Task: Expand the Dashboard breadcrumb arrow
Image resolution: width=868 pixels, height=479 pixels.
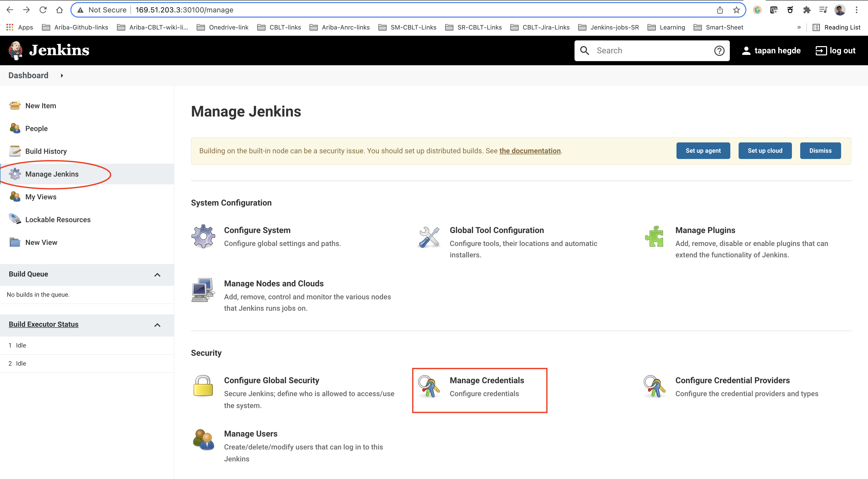Action: (62, 76)
